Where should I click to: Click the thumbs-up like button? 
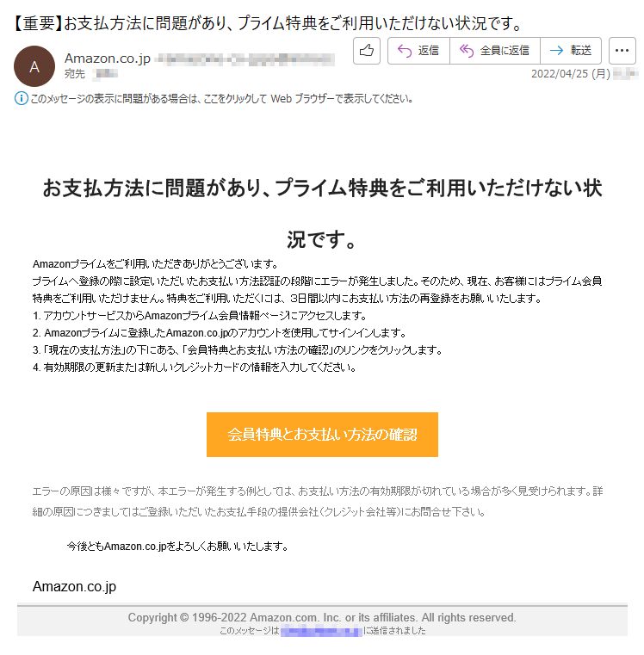pos(367,51)
